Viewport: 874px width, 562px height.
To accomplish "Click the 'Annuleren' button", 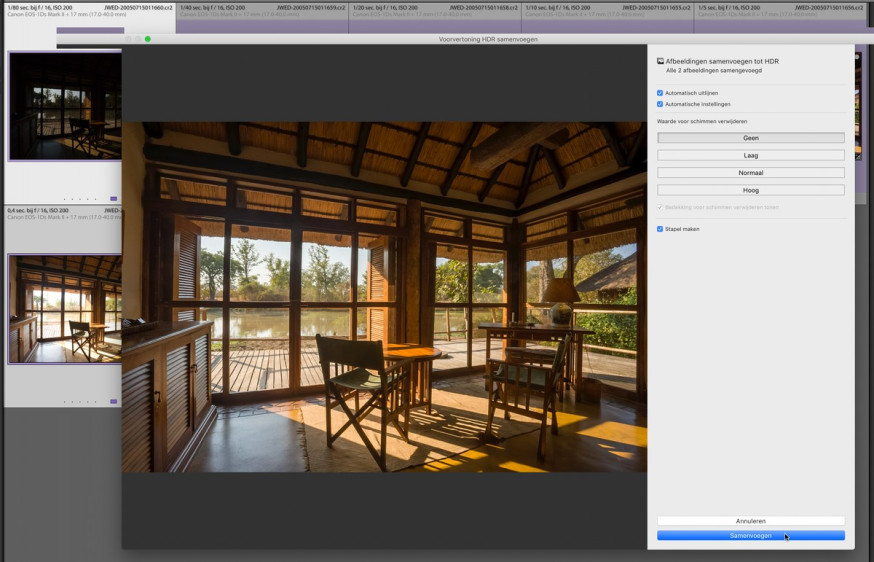I will pos(751,521).
